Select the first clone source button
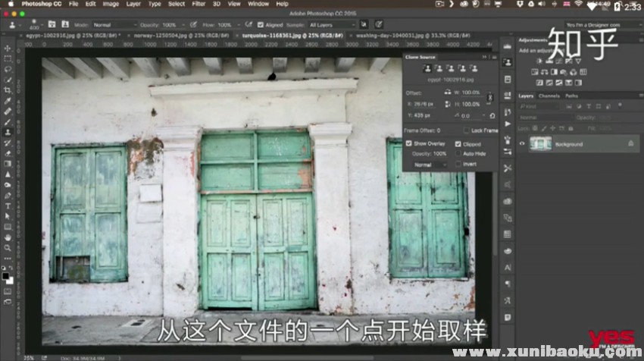This screenshot has width=644, height=361. click(427, 68)
